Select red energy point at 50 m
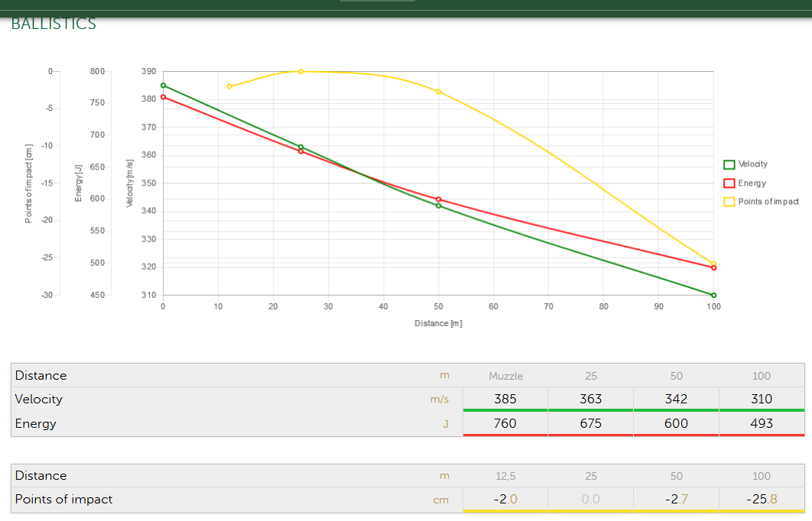 coord(438,199)
